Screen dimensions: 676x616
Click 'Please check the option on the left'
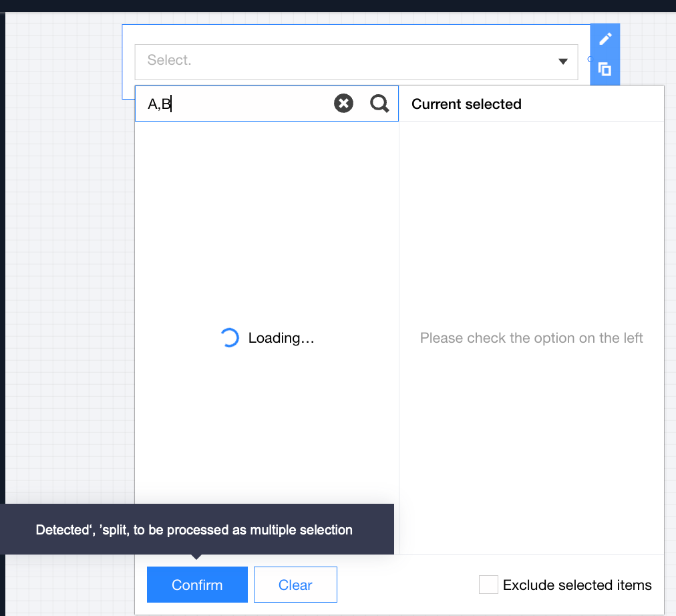531,338
